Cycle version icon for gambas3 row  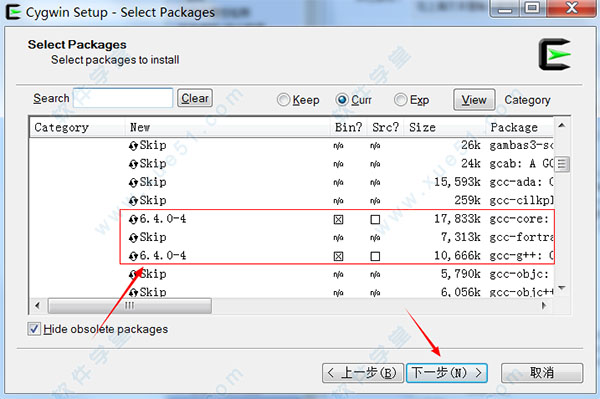pos(133,146)
